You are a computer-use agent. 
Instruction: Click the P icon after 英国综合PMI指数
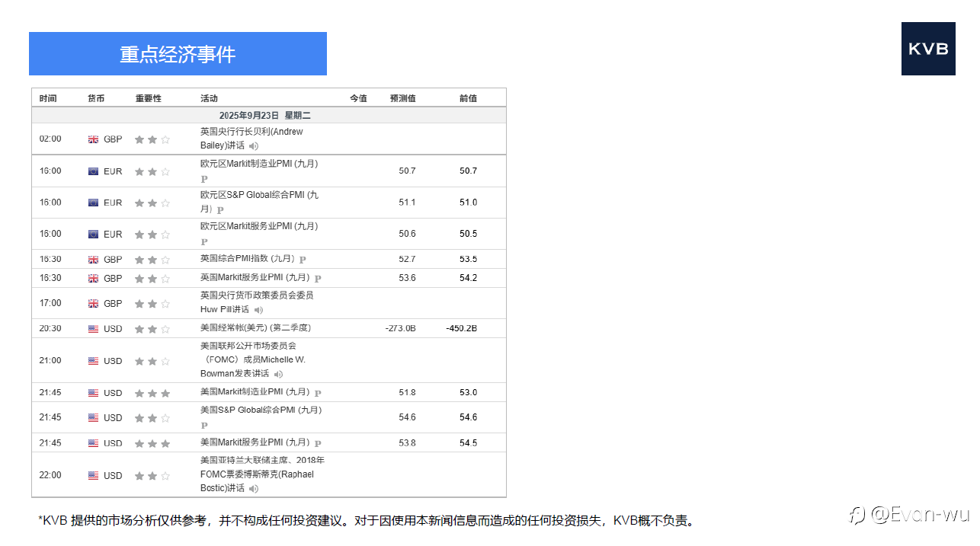303,260
